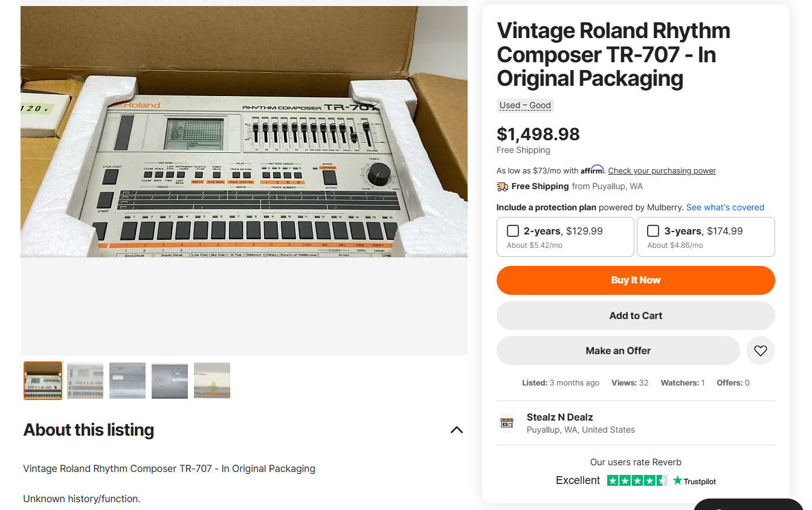Click the free shipping truck icon
Image resolution: width=812 pixels, height=510 pixels.
pyautogui.click(x=502, y=187)
